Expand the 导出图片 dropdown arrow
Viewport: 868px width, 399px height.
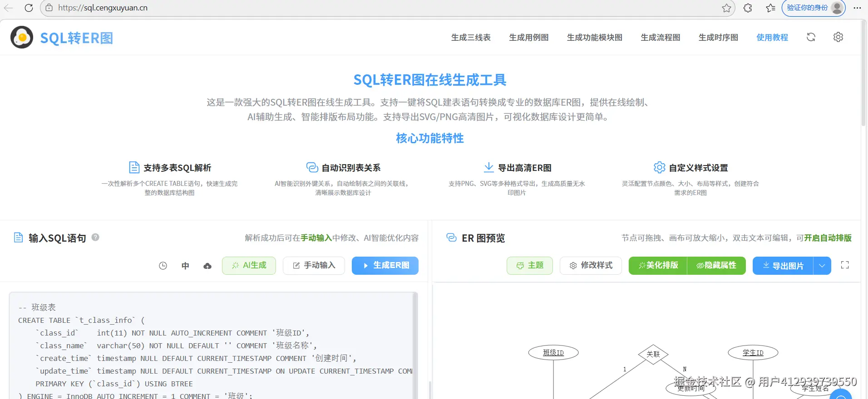click(x=822, y=266)
